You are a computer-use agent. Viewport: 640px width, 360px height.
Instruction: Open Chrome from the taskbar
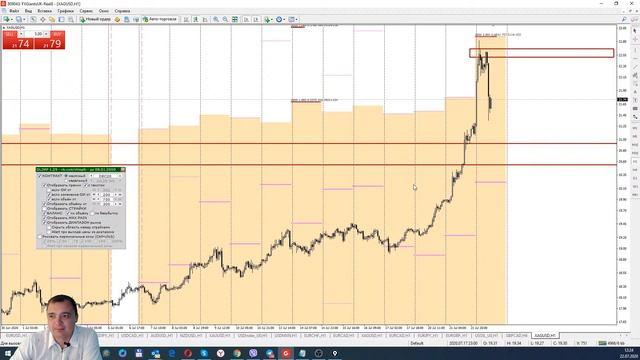(237, 353)
